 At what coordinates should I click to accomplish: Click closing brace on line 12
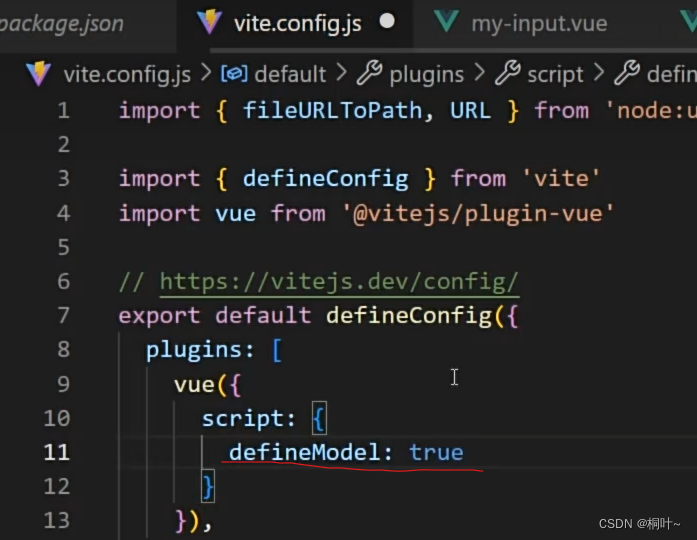tap(208, 487)
